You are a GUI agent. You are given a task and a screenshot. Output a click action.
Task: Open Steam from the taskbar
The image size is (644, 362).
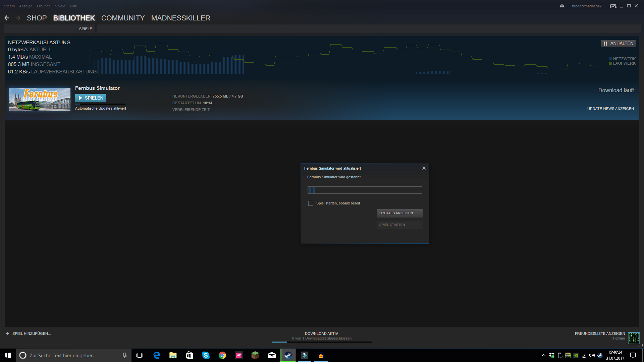tap(288, 355)
